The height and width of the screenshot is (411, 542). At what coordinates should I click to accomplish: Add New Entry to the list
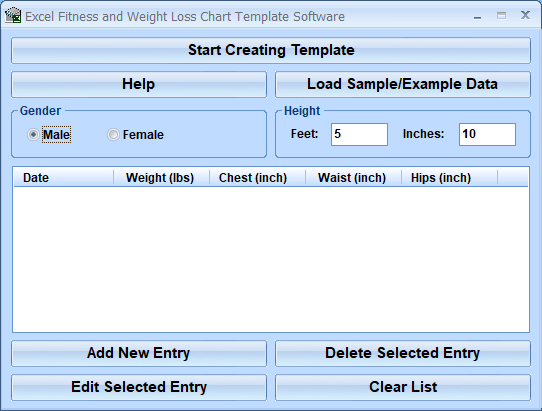[139, 353]
